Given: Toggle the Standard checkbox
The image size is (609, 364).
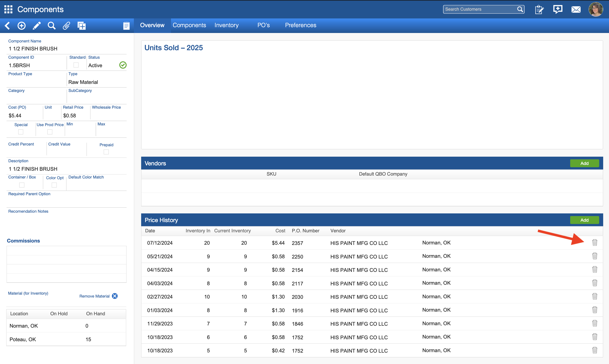Looking at the screenshot, I should click(x=76, y=65).
